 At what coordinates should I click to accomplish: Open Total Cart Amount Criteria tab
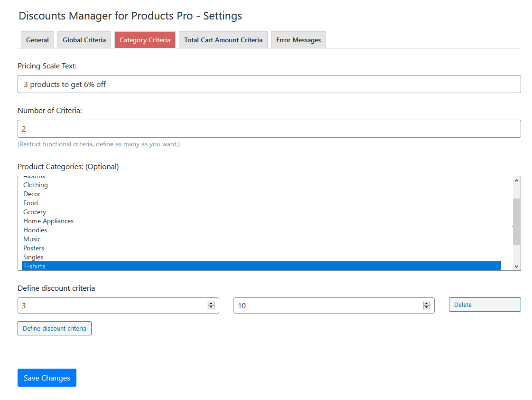click(x=223, y=40)
